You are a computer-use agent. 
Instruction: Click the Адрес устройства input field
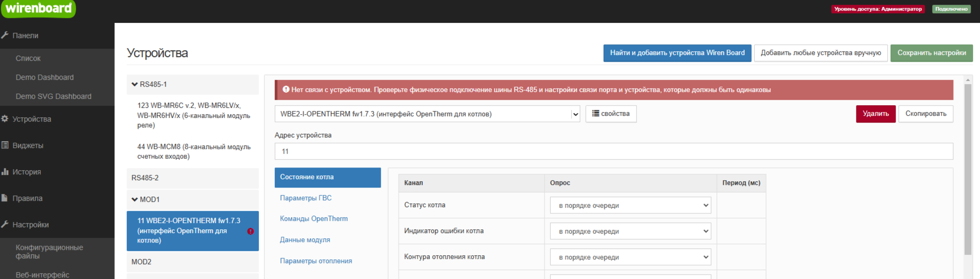point(614,151)
